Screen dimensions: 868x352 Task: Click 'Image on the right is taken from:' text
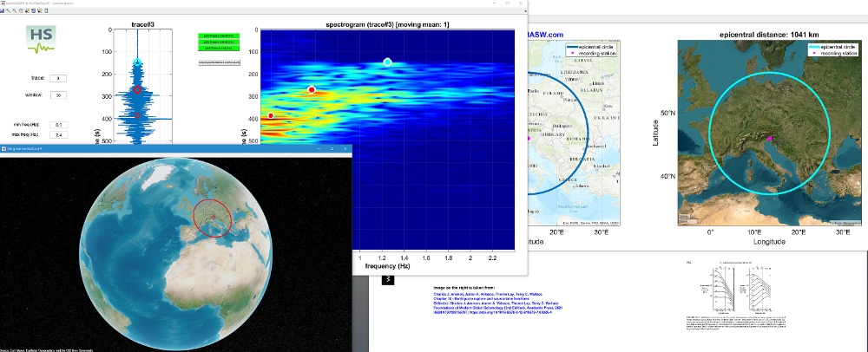pyautogui.click(x=464, y=287)
